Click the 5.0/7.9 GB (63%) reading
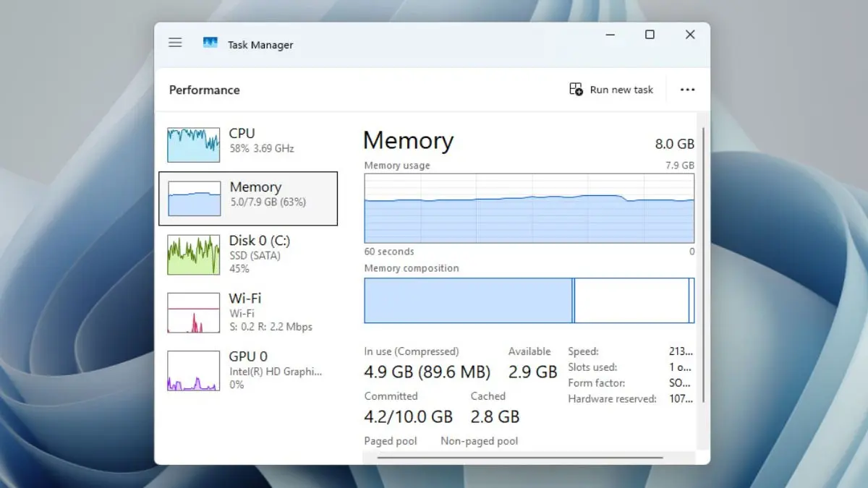This screenshot has width=868, height=488. [268, 202]
